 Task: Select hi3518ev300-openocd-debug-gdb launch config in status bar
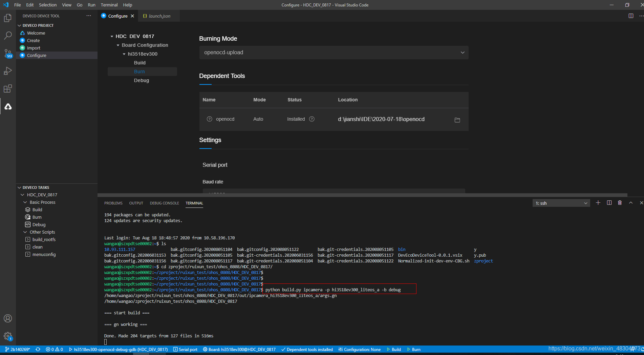(x=118, y=349)
